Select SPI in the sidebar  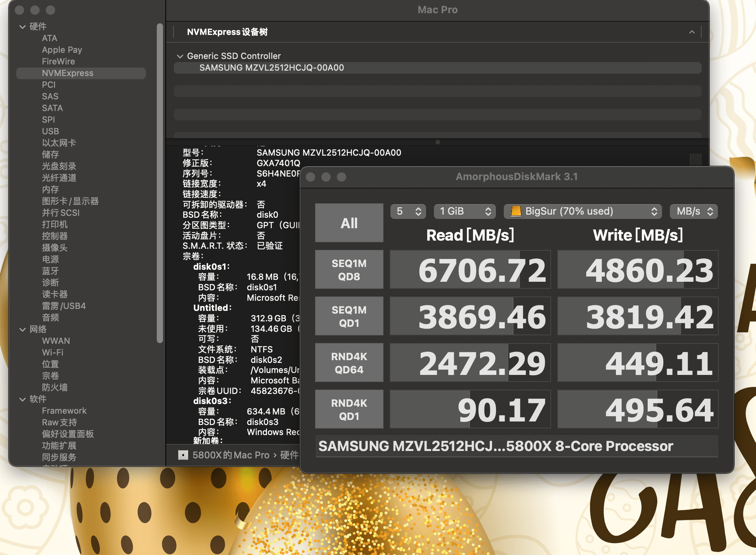tap(49, 120)
